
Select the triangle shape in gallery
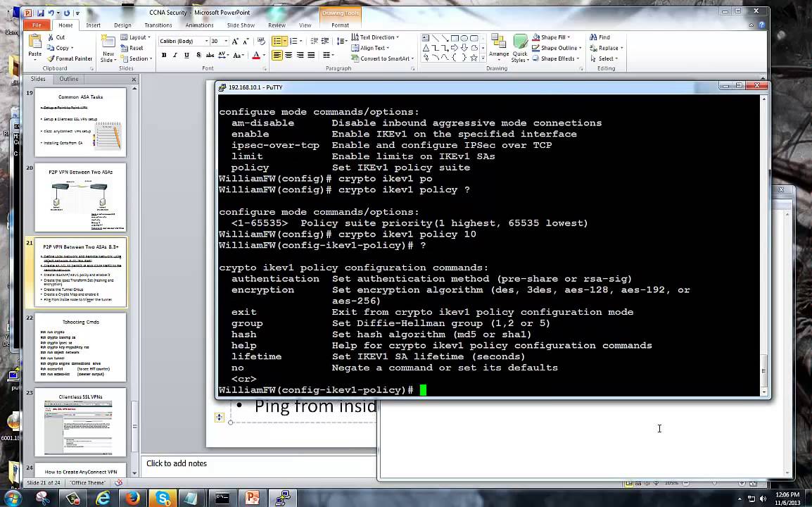(426, 48)
